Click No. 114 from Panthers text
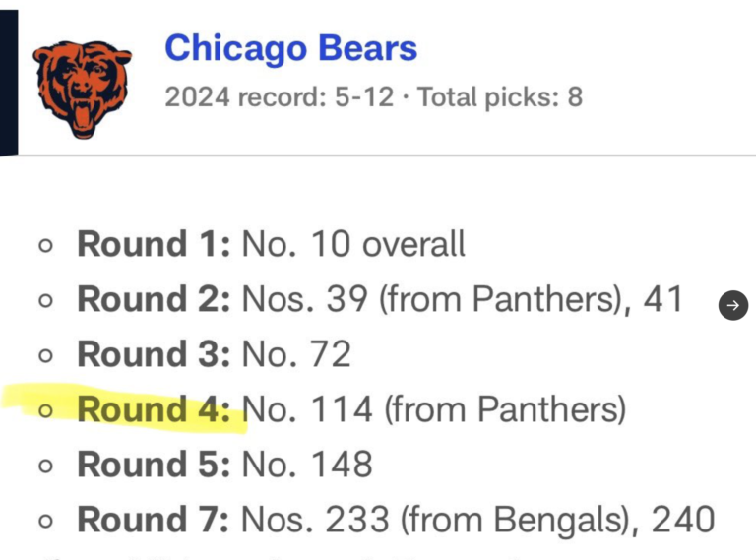 point(434,409)
